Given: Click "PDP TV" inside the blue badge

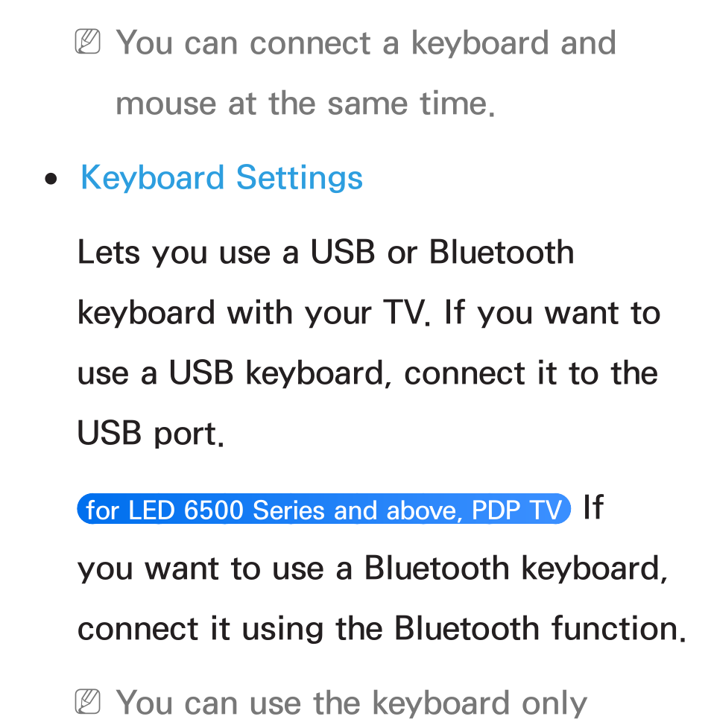Looking at the screenshot, I should (x=517, y=510).
